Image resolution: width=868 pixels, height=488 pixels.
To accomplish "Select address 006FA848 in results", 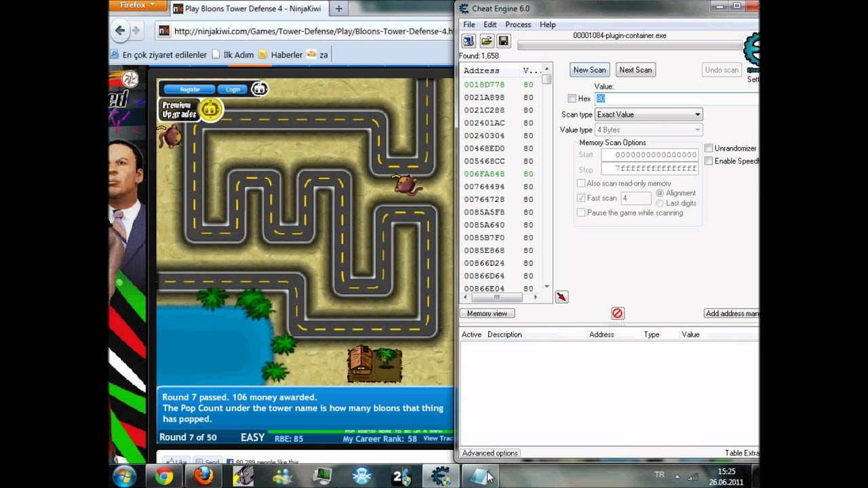I will pyautogui.click(x=500, y=174).
